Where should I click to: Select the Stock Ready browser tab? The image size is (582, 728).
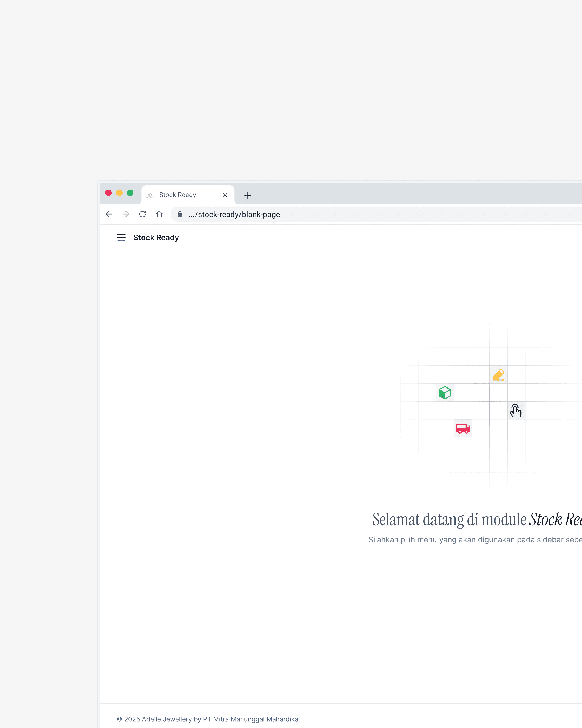tap(178, 195)
